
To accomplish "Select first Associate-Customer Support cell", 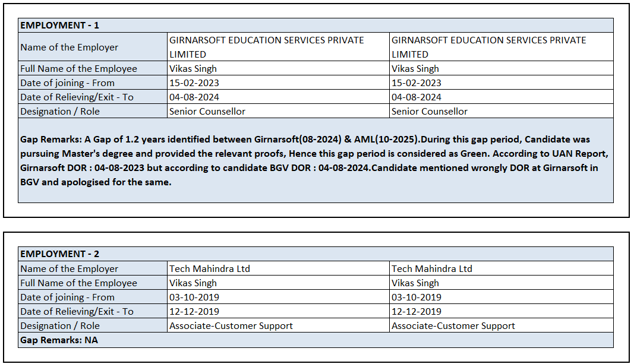I will (278, 325).
